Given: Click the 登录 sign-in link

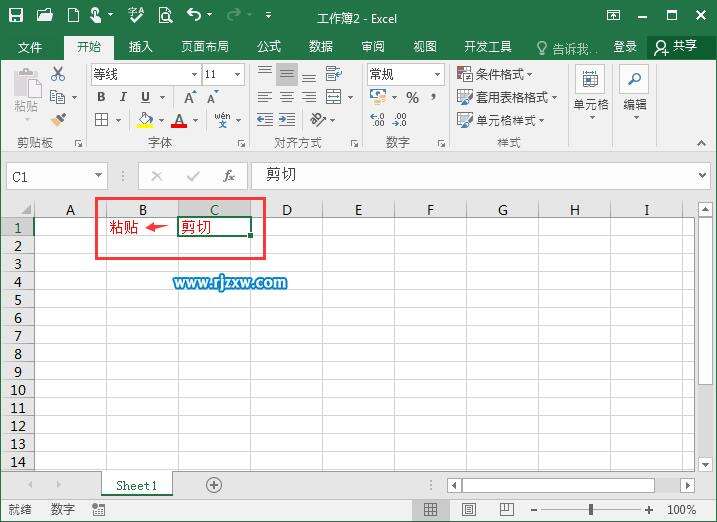Looking at the screenshot, I should [x=625, y=47].
